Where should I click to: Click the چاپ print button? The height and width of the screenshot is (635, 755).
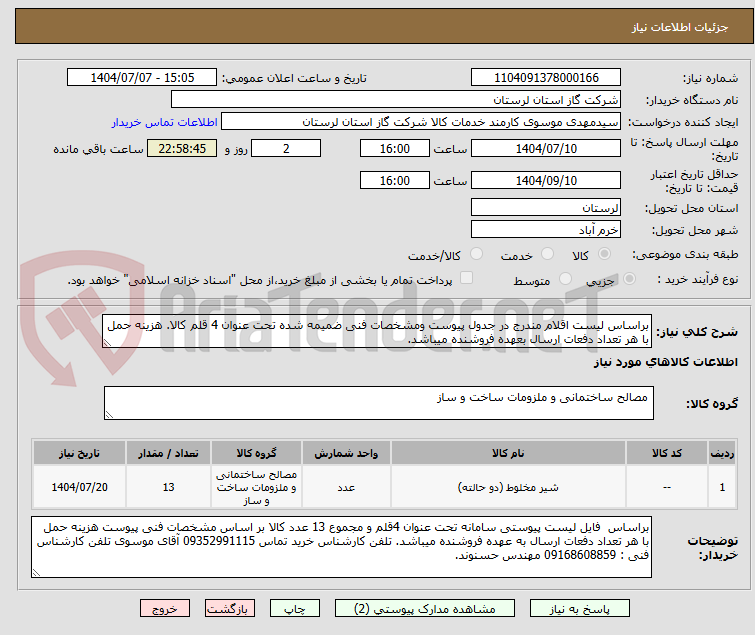point(295,609)
